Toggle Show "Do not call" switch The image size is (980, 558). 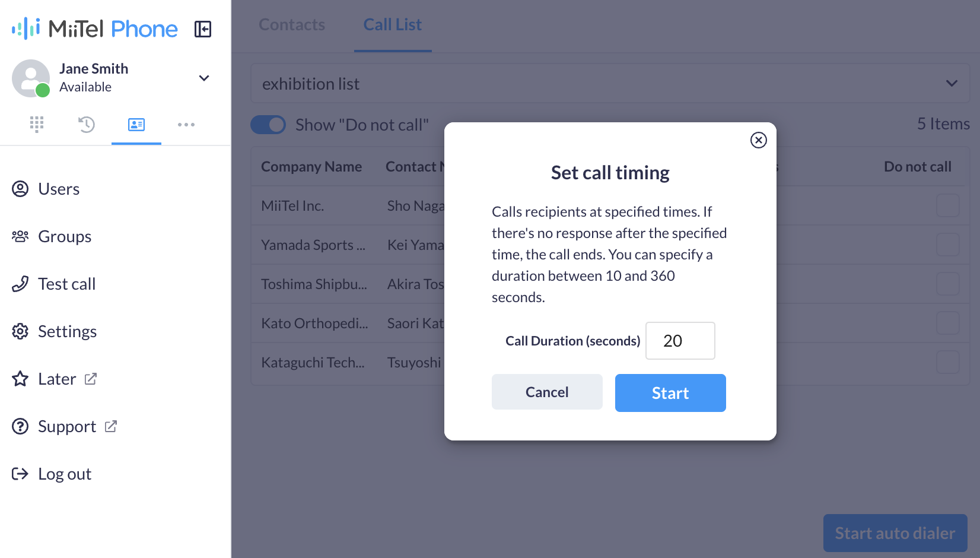[268, 125]
